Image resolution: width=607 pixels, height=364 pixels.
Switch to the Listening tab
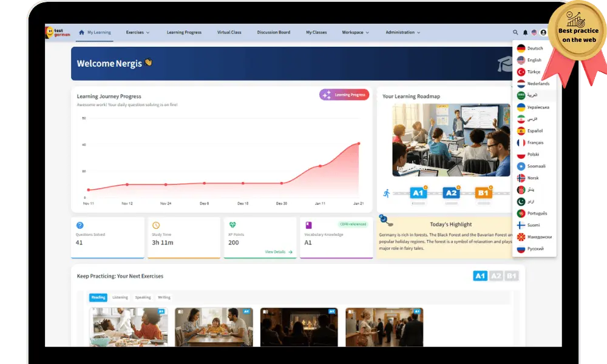tap(120, 297)
